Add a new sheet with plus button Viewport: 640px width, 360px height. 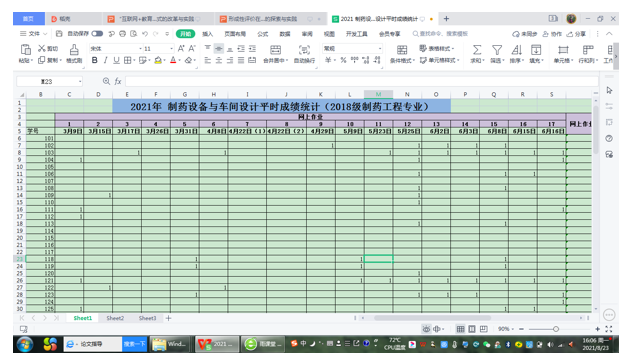point(168,318)
